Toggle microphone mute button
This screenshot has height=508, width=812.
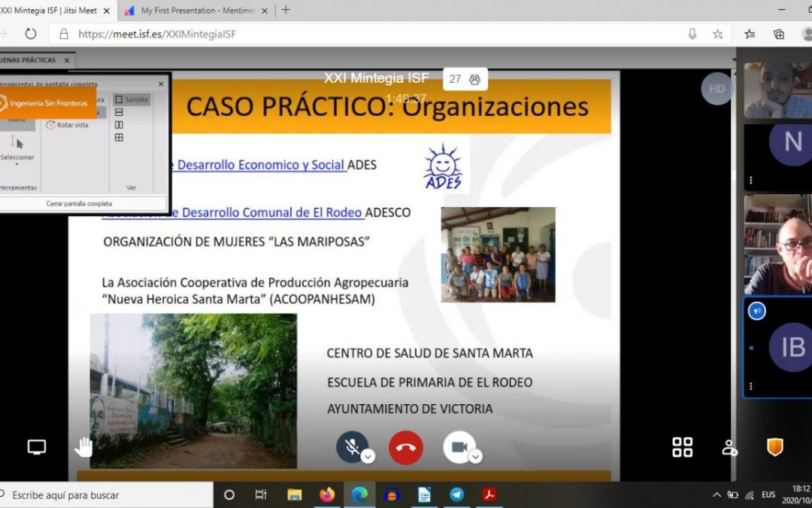click(351, 447)
